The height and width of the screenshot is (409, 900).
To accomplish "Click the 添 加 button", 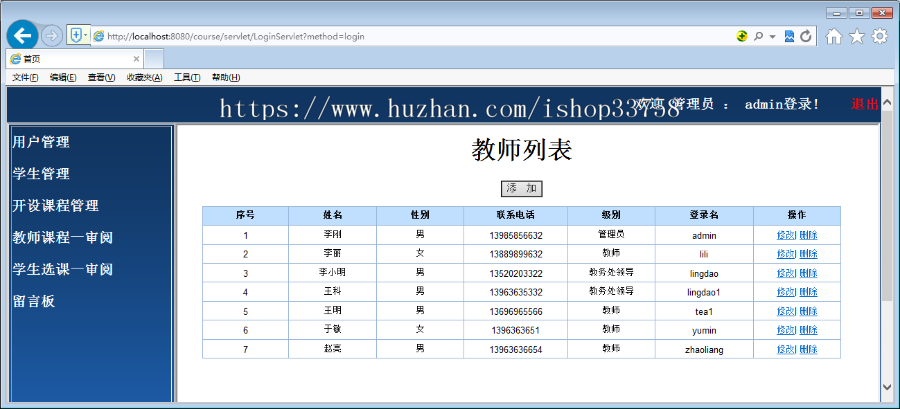I will [522, 189].
